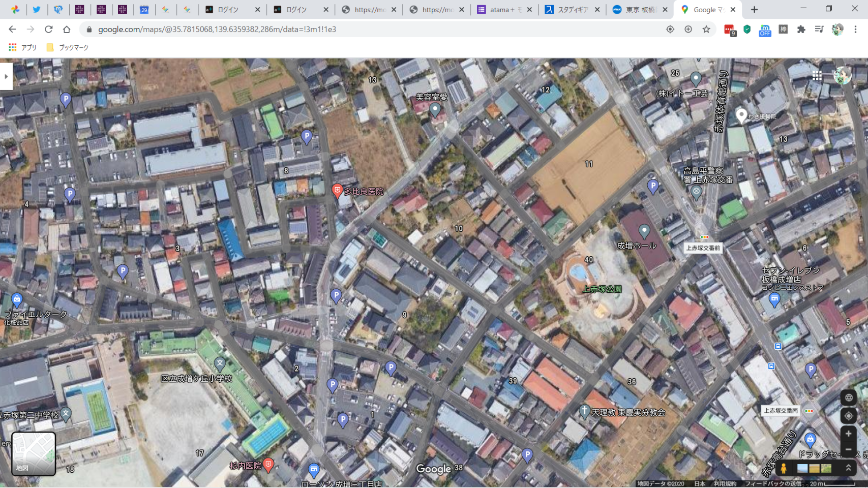Expand the imagery strip with double chevron

pos(848,468)
